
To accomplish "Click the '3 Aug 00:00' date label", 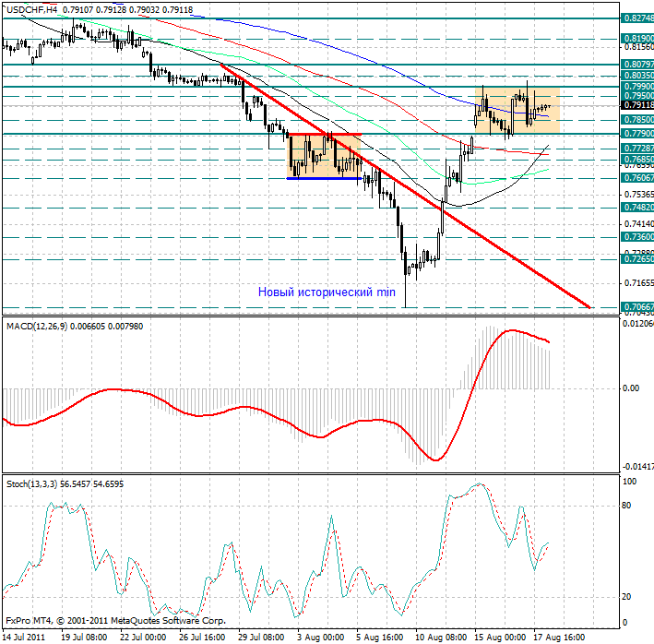I will pos(320,638).
